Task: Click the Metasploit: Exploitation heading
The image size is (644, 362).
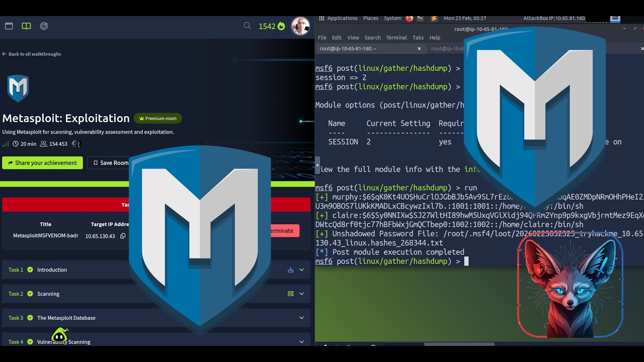Action: (x=66, y=118)
